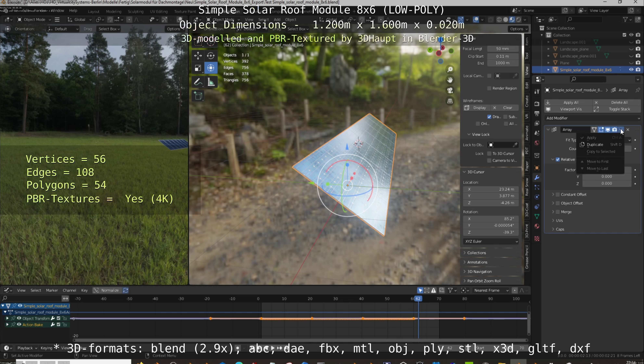Open the XYZ Euler rotation dropdown
The image size is (644, 364).
[x=491, y=241]
